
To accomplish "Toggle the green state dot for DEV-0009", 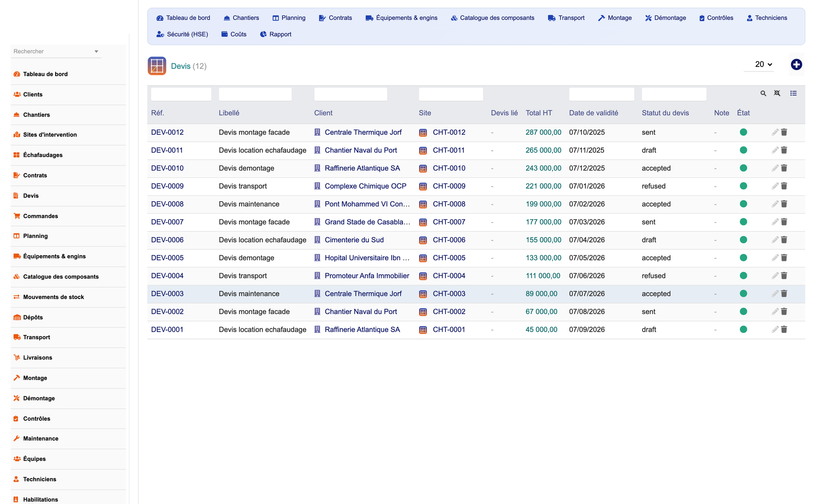I will 743,186.
